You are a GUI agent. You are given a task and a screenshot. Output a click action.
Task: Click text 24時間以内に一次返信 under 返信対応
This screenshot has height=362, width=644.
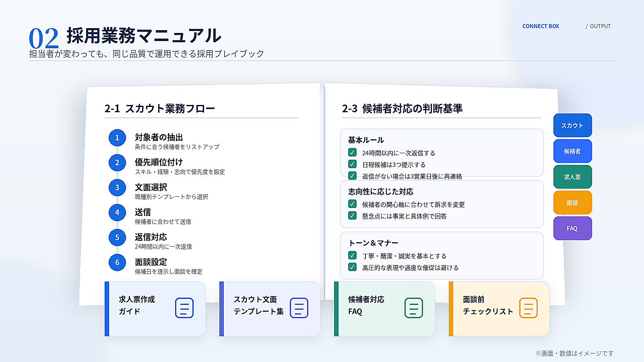pyautogui.click(x=163, y=247)
